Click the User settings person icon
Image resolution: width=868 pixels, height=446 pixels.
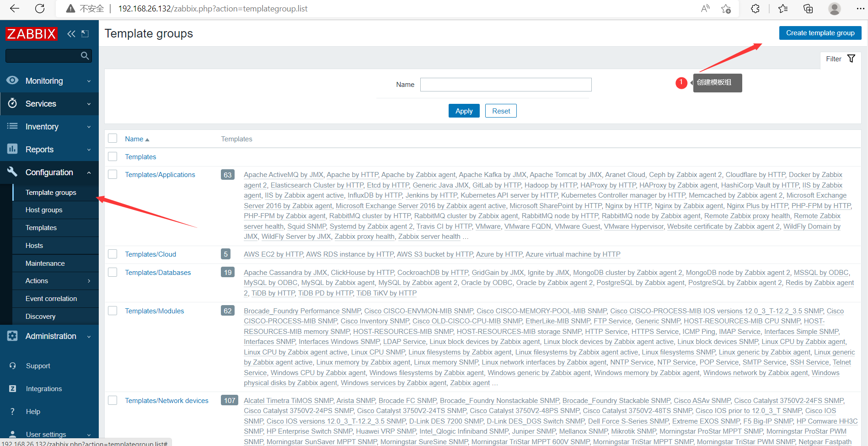13,434
